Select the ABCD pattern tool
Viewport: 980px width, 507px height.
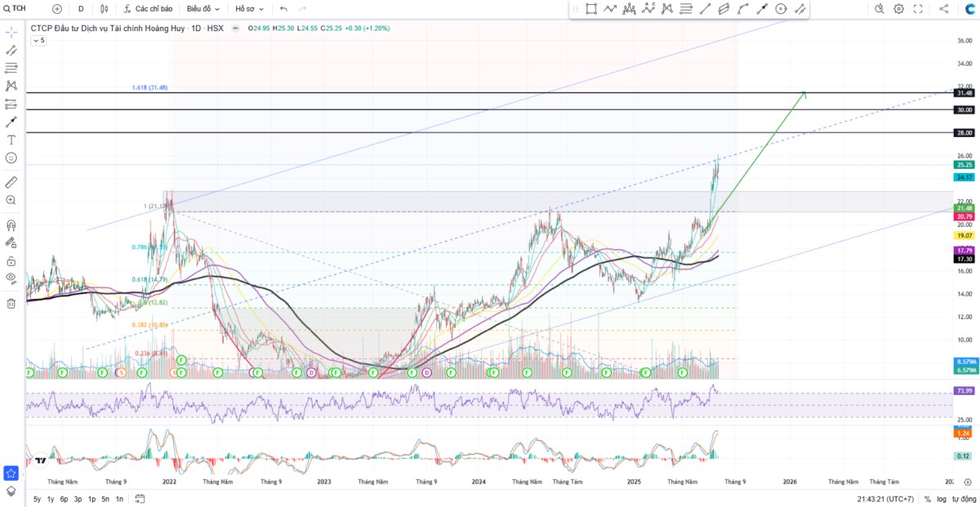click(x=648, y=9)
